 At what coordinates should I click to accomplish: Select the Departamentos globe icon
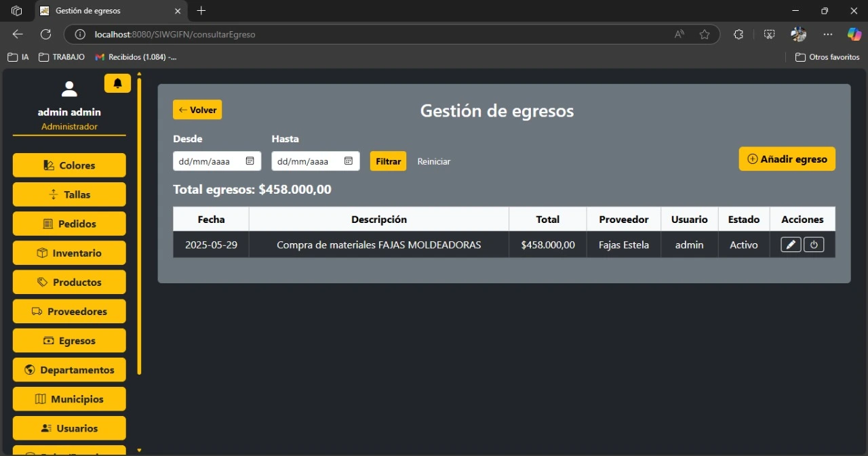[x=29, y=370]
